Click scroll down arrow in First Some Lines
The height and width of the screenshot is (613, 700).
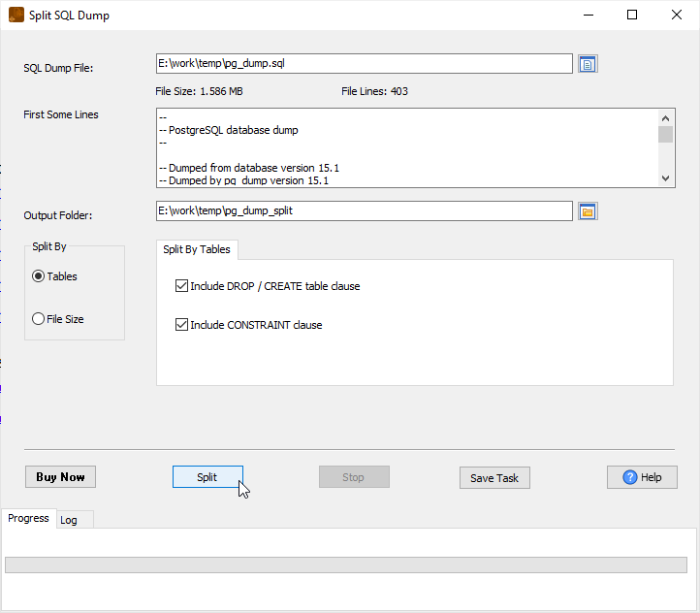tap(665, 178)
